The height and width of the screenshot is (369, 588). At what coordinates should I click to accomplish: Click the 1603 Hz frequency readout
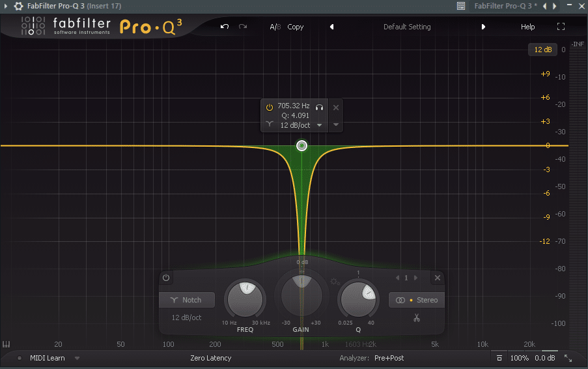[x=356, y=344]
